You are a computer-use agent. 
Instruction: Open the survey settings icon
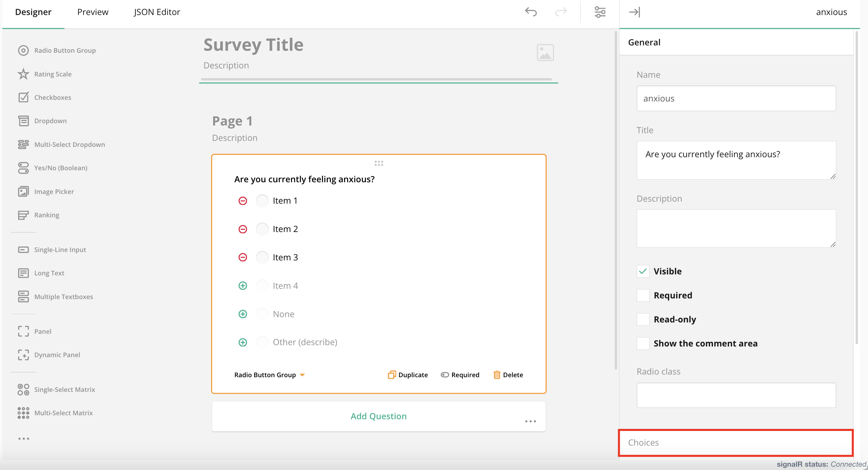click(600, 12)
